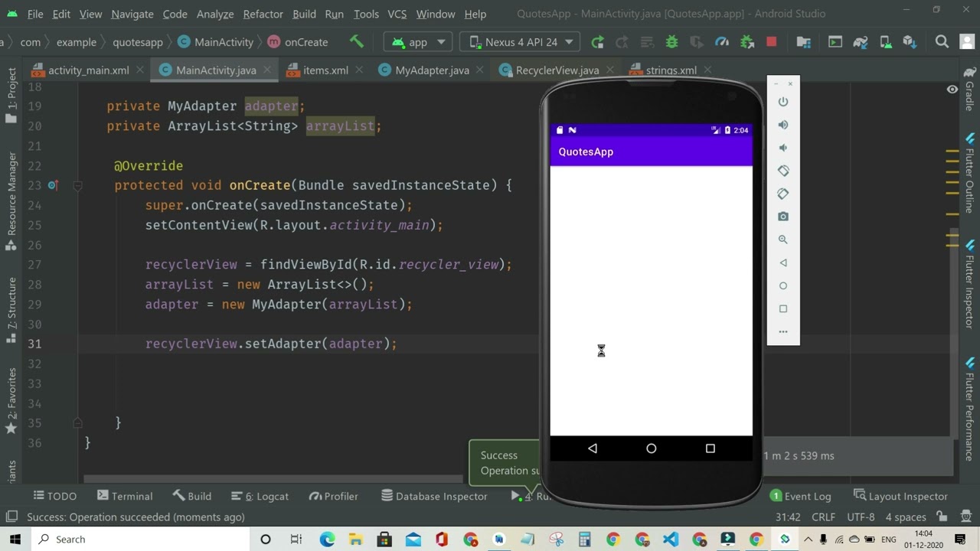This screenshot has height=551, width=980.
Task: Click the editor vertical scrollbar thumb
Action: (x=953, y=239)
